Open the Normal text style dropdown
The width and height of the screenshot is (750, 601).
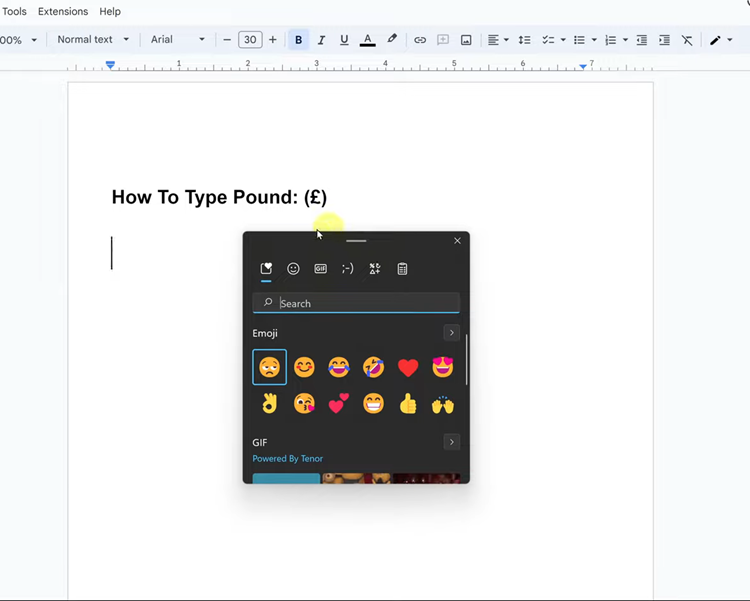coord(93,40)
